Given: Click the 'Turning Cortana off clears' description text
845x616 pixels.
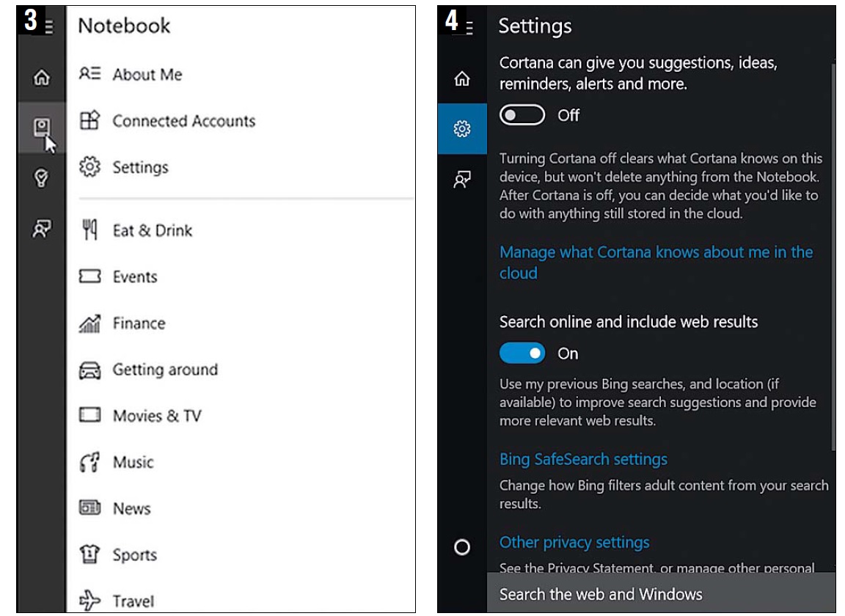Looking at the screenshot, I should (x=661, y=186).
